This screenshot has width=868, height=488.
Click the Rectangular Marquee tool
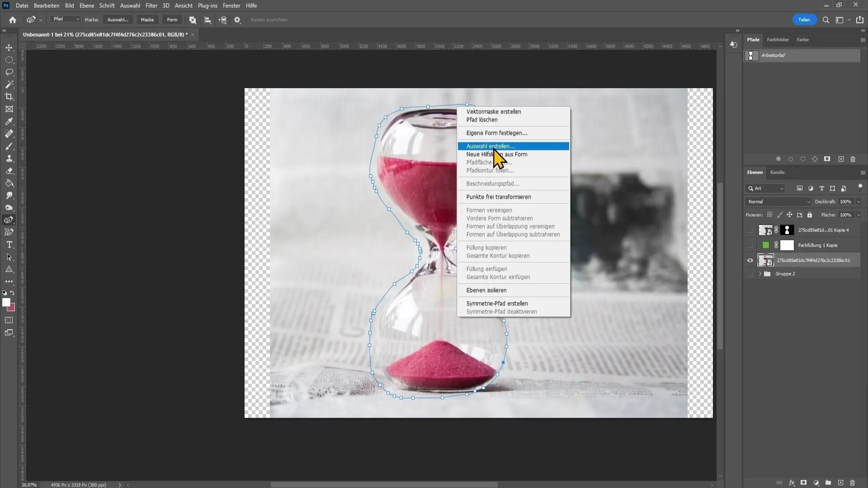[9, 60]
